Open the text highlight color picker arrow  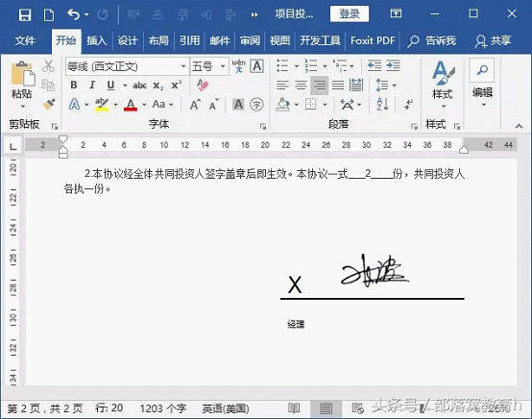click(x=115, y=105)
